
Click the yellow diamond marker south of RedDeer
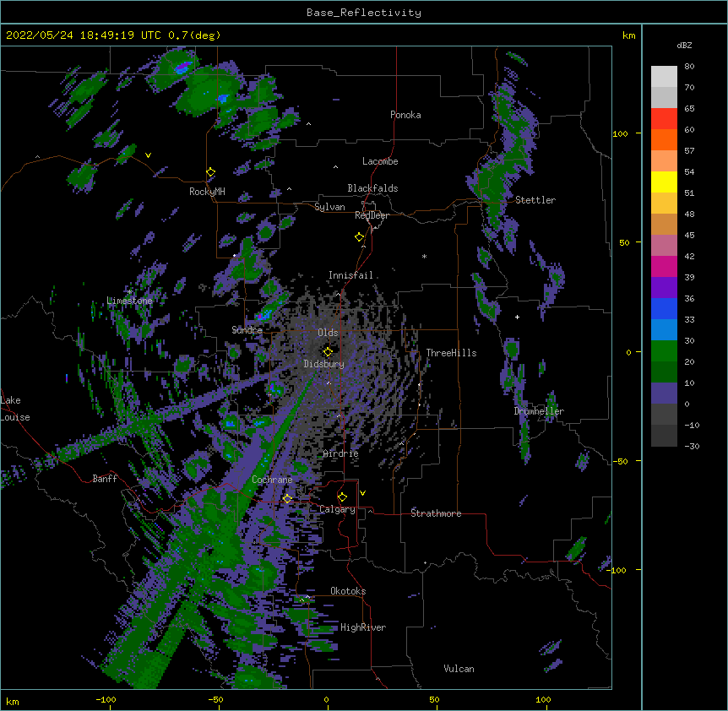(360, 237)
